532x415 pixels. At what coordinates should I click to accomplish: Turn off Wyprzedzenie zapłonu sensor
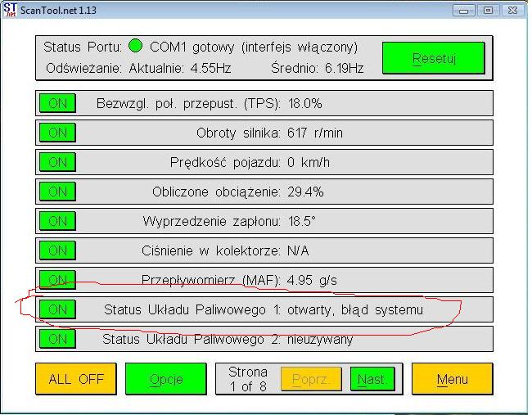click(57, 221)
